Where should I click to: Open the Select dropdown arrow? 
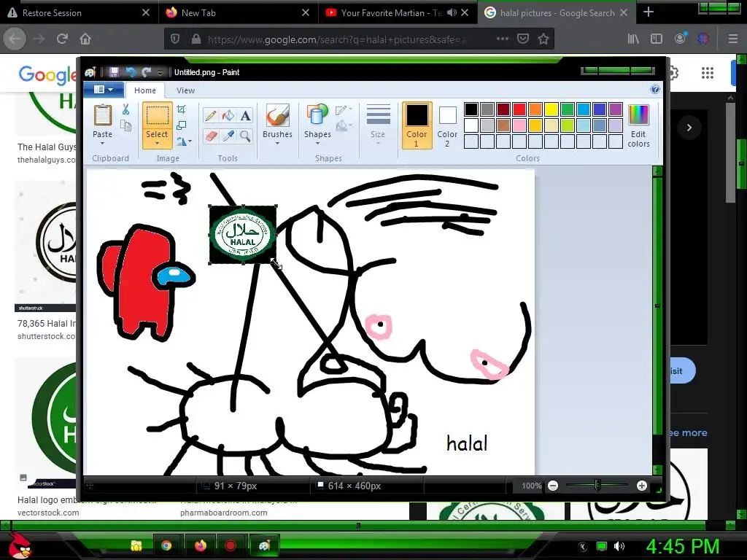click(x=157, y=144)
